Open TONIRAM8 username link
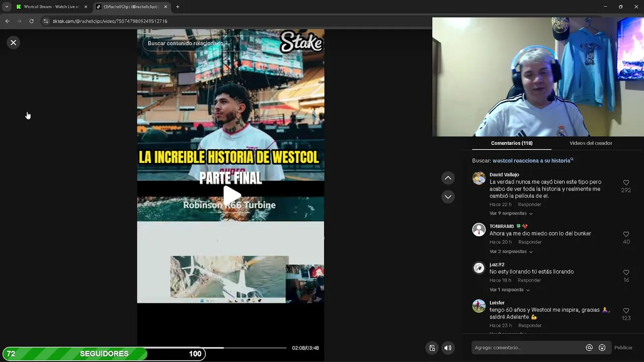Screen dimensions: 644x362 coord(502,226)
